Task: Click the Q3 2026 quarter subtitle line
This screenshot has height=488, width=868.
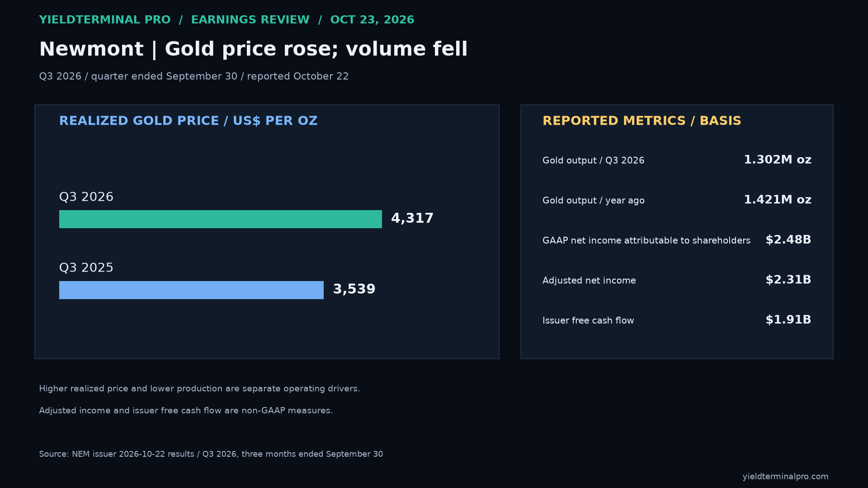Action: [x=194, y=76]
